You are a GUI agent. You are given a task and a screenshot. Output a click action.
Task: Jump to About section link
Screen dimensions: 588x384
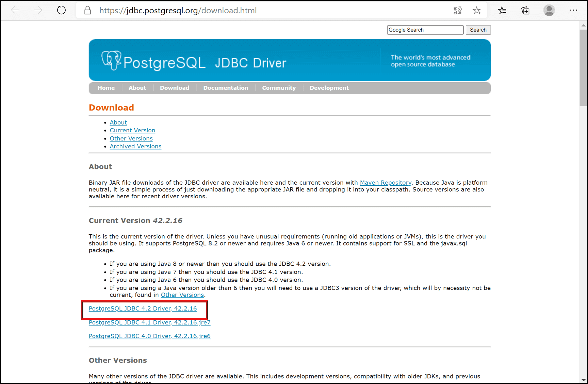118,122
